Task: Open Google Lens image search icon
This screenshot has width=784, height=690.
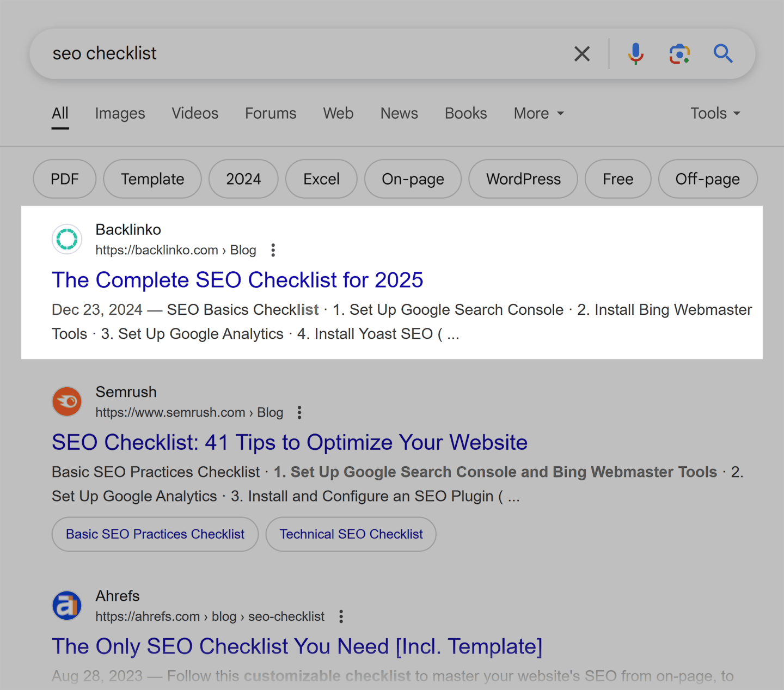Action: 679,54
